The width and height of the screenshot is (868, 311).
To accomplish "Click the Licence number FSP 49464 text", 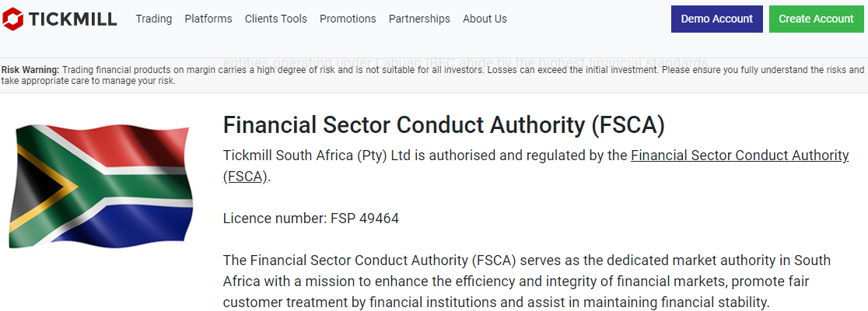I will click(x=310, y=218).
